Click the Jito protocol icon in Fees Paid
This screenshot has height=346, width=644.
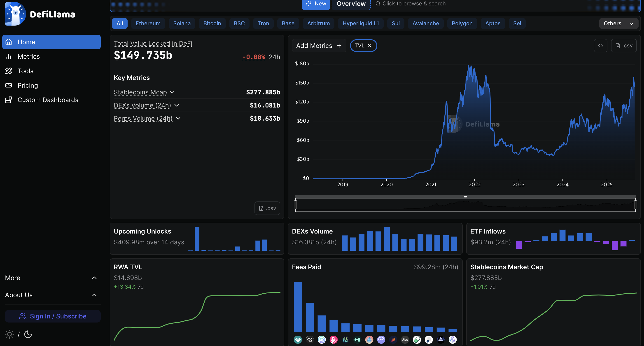point(405,339)
